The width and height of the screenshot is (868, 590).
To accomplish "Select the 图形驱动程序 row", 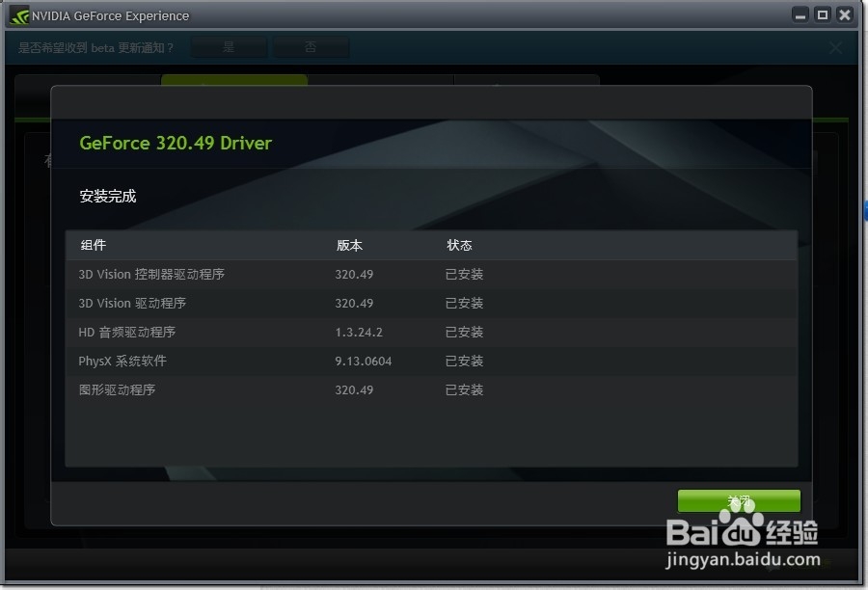I will 431,389.
